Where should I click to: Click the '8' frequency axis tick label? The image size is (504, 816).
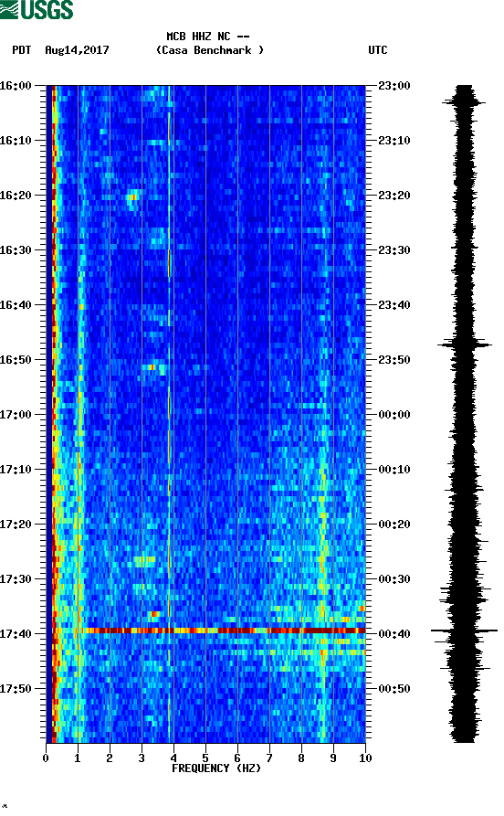[301, 758]
